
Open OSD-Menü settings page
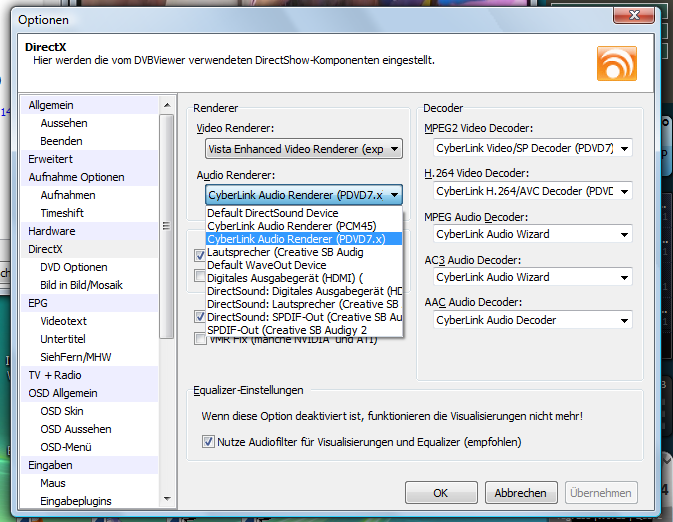(x=90, y=448)
